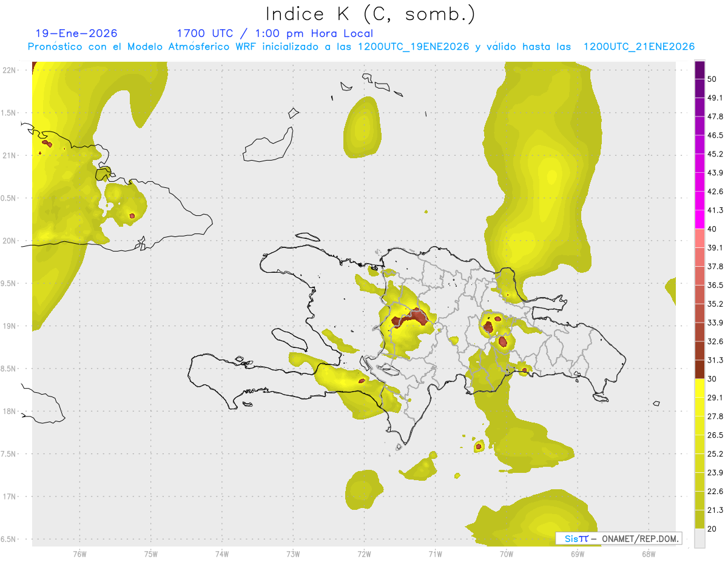Click the '18N' latitude label
The image size is (728, 562).
[x=9, y=412]
